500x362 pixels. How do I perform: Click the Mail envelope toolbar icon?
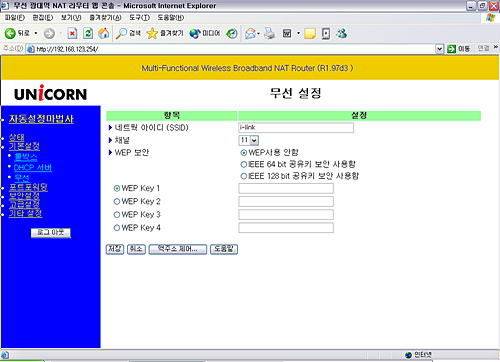250,33
